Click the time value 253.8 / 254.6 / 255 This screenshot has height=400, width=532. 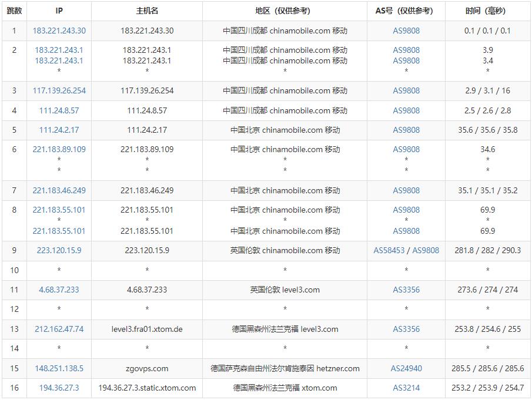tap(487, 329)
